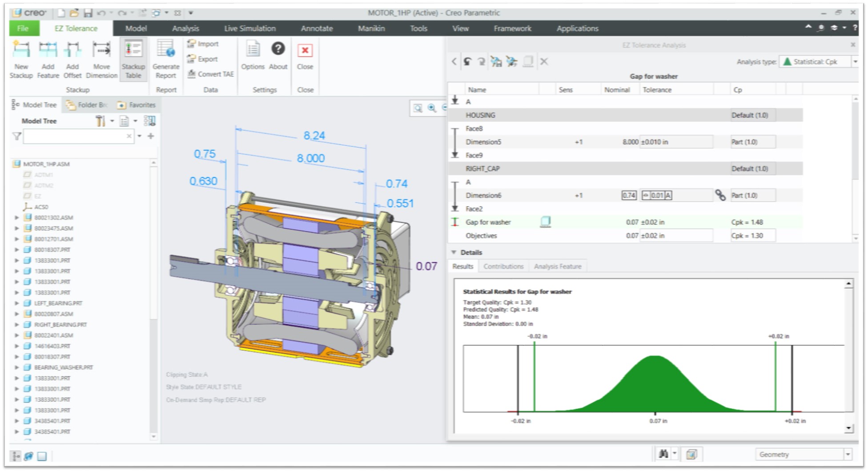This screenshot has width=868, height=472.
Task: Click the undo arrow in EZ Tolerance Analysis panel
Action: pyautogui.click(x=467, y=62)
